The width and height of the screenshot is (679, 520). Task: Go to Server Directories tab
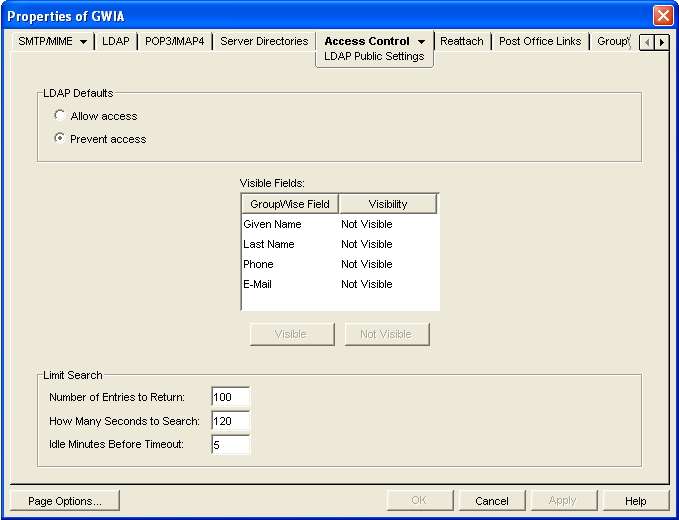point(264,42)
